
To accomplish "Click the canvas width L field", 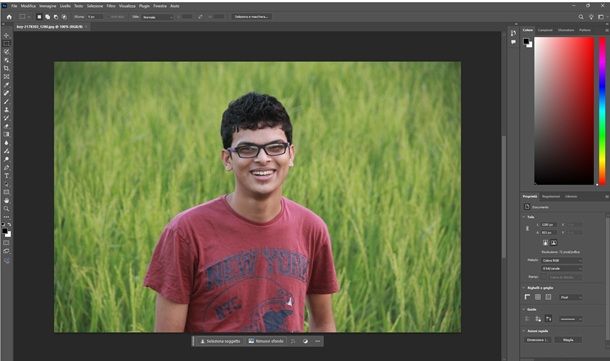I will pyautogui.click(x=549, y=225).
